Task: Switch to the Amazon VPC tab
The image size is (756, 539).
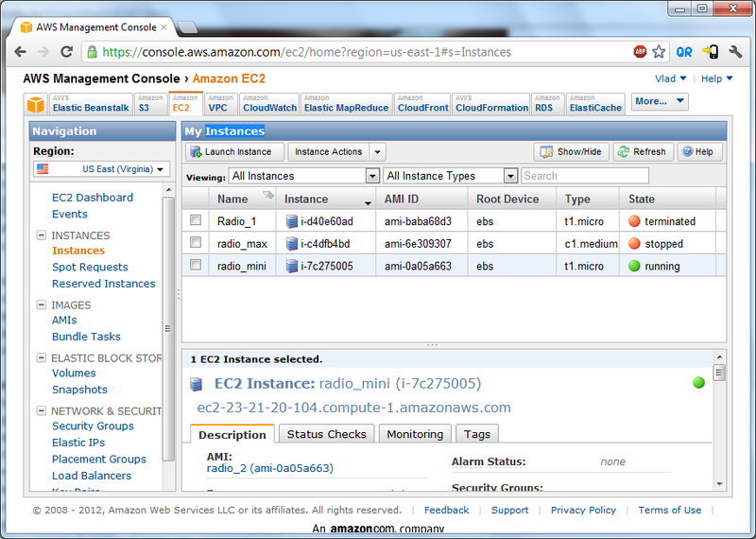Action: (x=220, y=104)
